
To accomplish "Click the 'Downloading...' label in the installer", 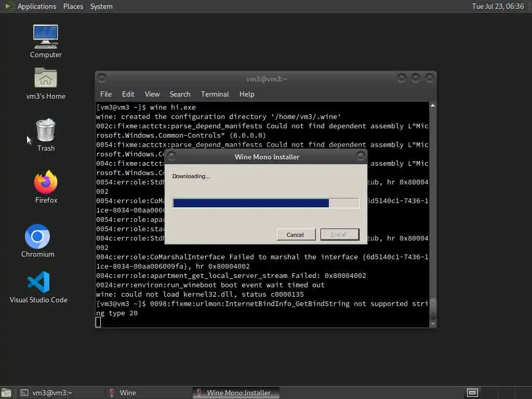I will point(191,176).
